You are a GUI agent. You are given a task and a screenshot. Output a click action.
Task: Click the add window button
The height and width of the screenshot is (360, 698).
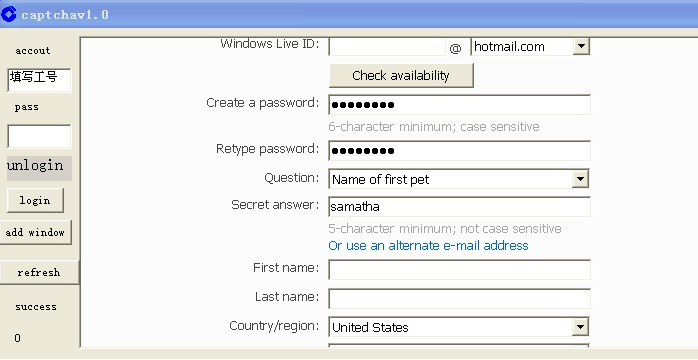(36, 232)
